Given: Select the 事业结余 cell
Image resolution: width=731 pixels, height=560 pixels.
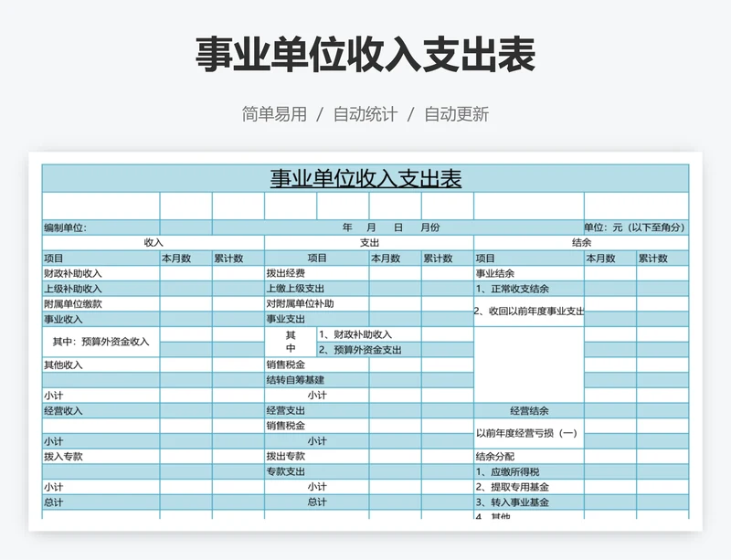Looking at the screenshot, I should click(529, 273).
